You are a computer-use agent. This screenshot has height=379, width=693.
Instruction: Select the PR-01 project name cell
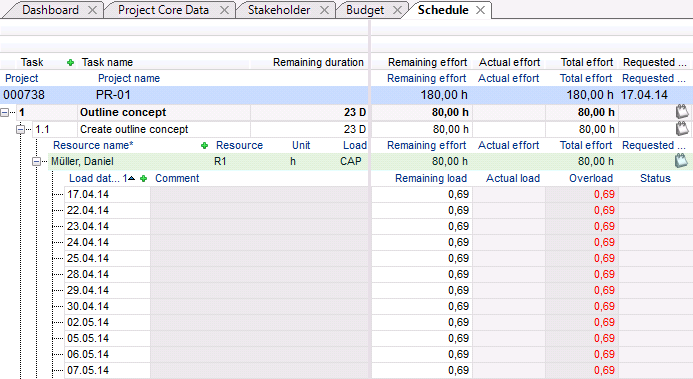click(x=113, y=95)
